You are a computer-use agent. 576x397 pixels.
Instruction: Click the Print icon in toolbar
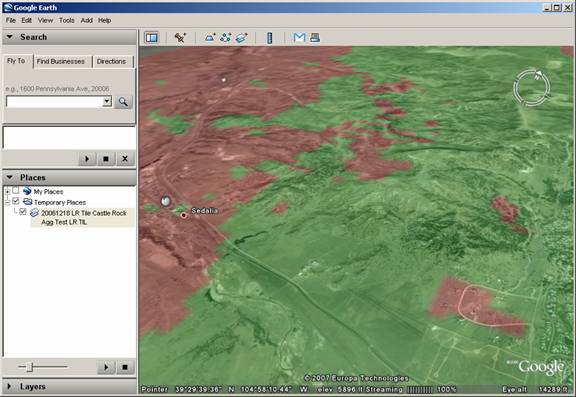(315, 37)
